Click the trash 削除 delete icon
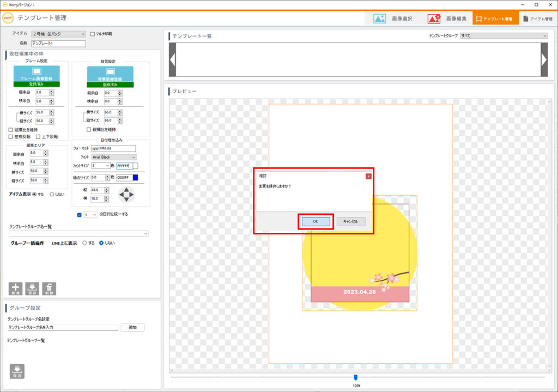558x392 pixels. click(49, 288)
